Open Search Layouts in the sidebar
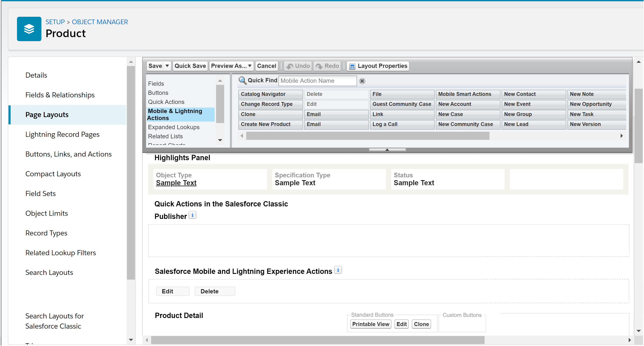The height and width of the screenshot is (346, 644). [49, 273]
